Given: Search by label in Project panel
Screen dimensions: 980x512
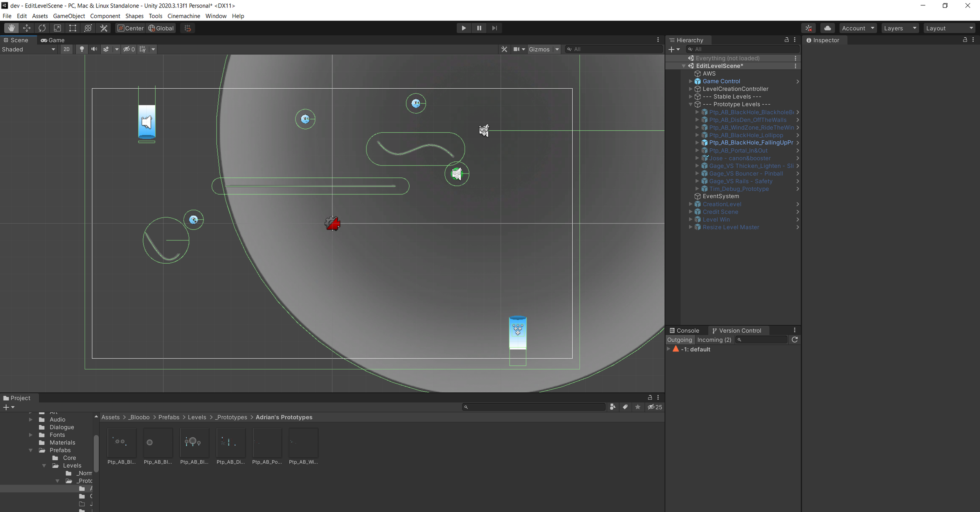Looking at the screenshot, I should [x=625, y=407].
